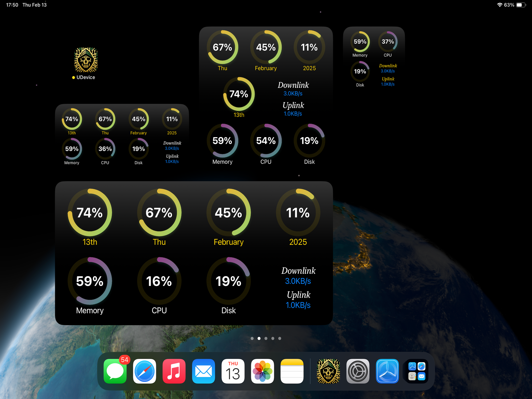This screenshot has width=532, height=399.
Task: Tap the 54 badge on Messages
Action: pyautogui.click(x=125, y=359)
